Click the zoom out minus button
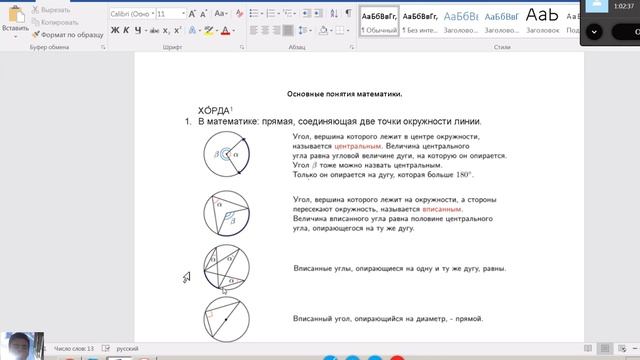Image resolution: width=640 pixels, height=360 pixels. (x=635, y=348)
